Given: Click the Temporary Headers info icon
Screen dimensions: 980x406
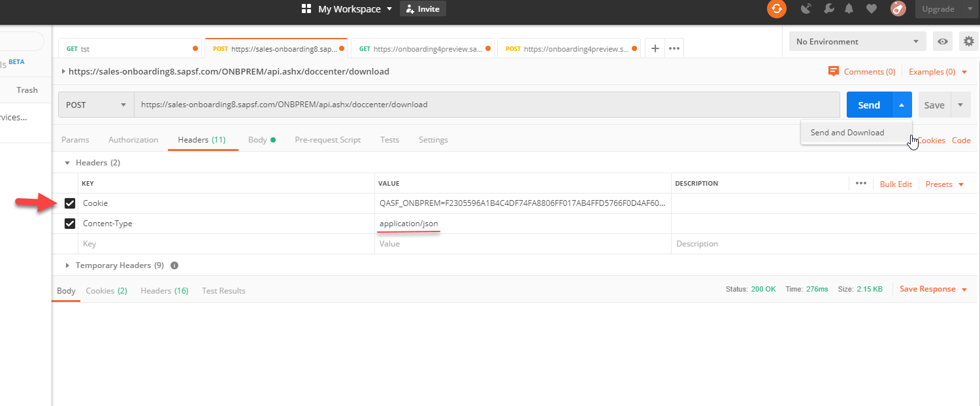Looking at the screenshot, I should (174, 265).
